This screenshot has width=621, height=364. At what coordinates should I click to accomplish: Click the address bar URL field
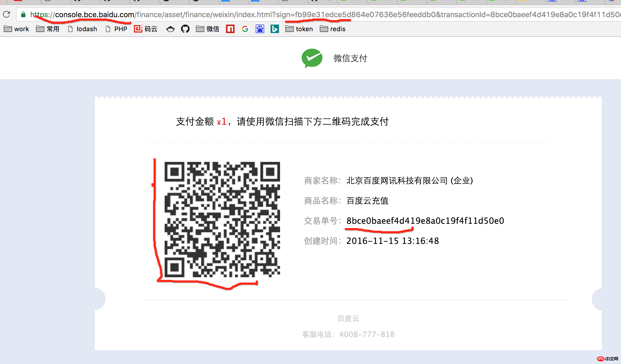pos(318,15)
